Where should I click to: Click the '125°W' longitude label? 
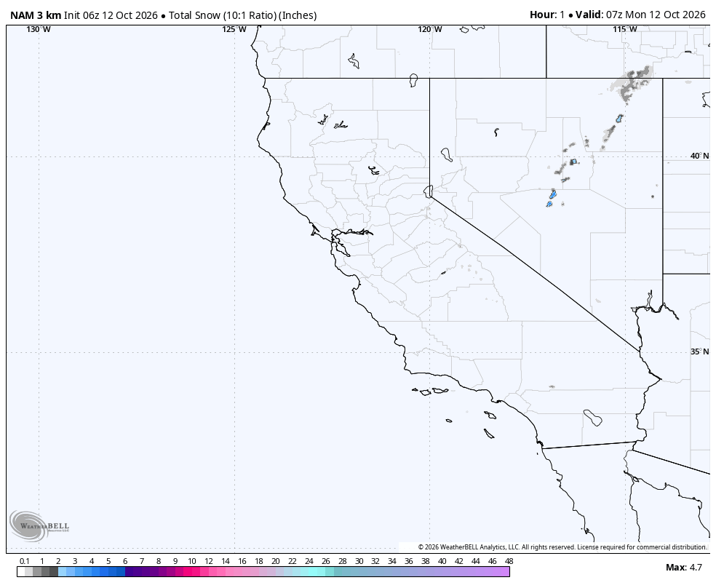pyautogui.click(x=234, y=29)
